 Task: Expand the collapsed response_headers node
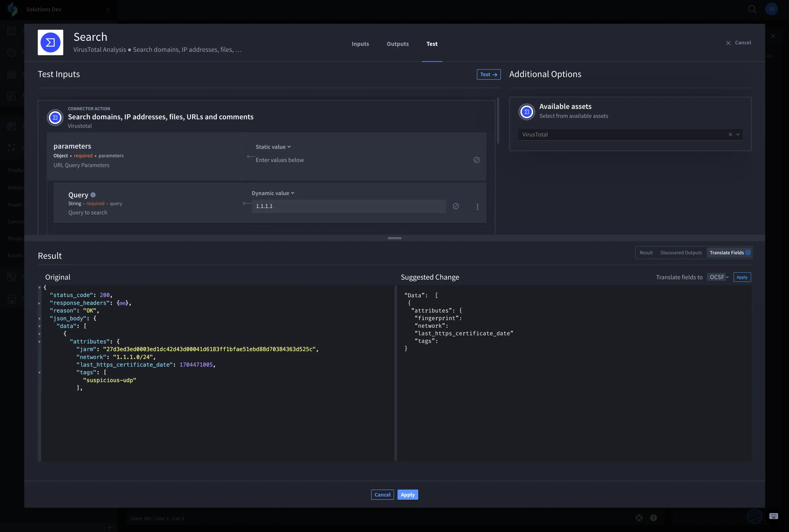pyautogui.click(x=39, y=303)
